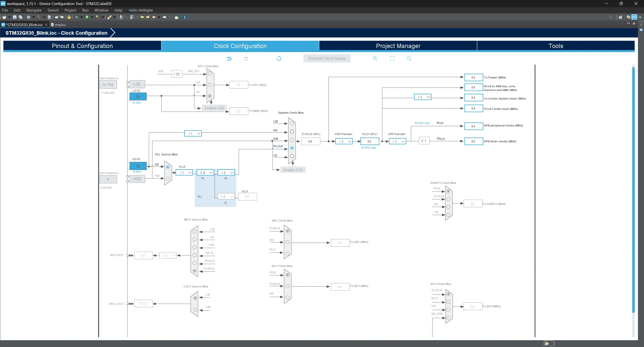Click the LSE input frequency 32.768 field

pos(108,85)
